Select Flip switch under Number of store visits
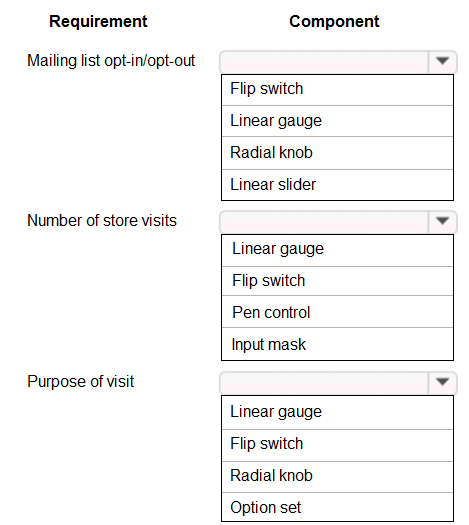This screenshot has height=525, width=469. [337, 281]
